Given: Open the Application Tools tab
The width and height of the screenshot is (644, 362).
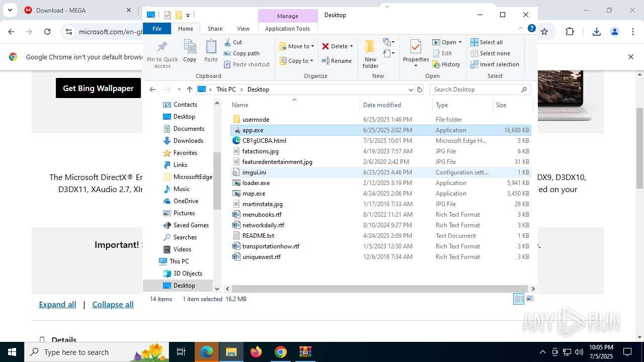Looking at the screenshot, I should coord(287,29).
